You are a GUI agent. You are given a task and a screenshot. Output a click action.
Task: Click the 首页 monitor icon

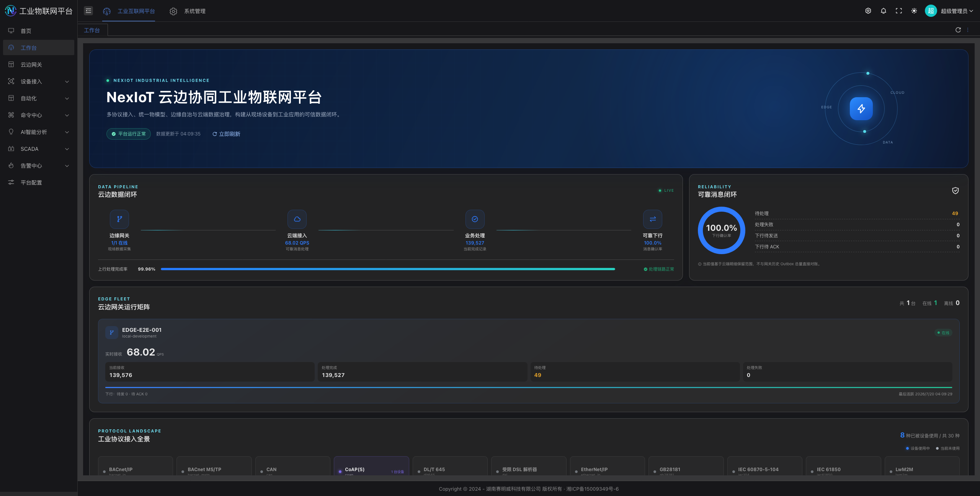[11, 31]
